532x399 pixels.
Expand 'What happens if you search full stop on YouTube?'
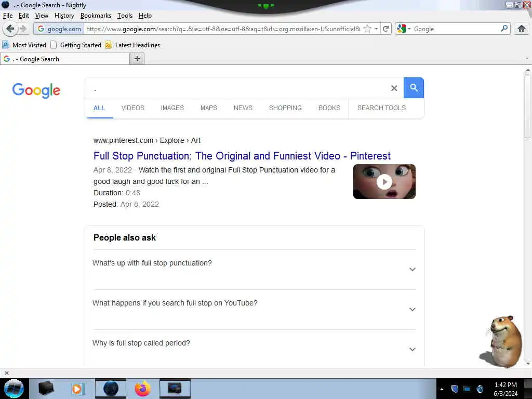click(x=254, y=310)
